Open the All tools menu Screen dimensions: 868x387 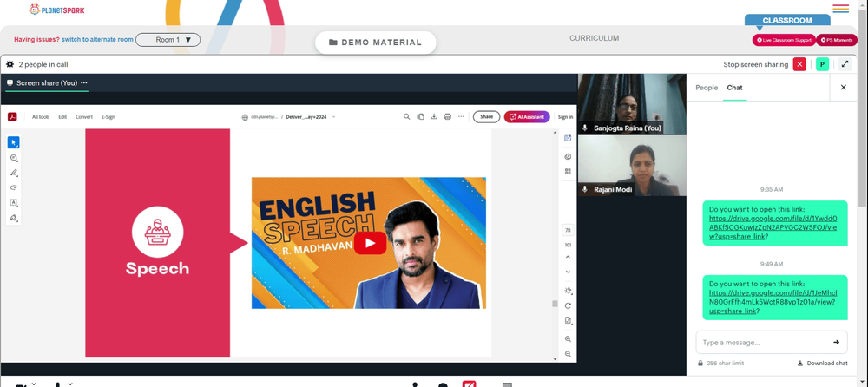point(41,117)
